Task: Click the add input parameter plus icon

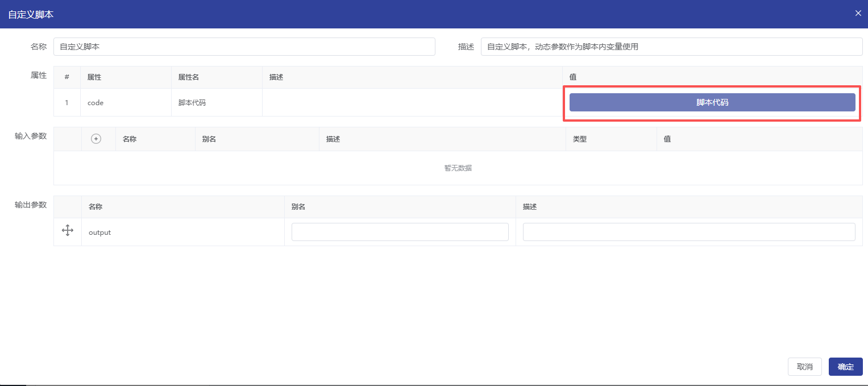Action: click(96, 139)
